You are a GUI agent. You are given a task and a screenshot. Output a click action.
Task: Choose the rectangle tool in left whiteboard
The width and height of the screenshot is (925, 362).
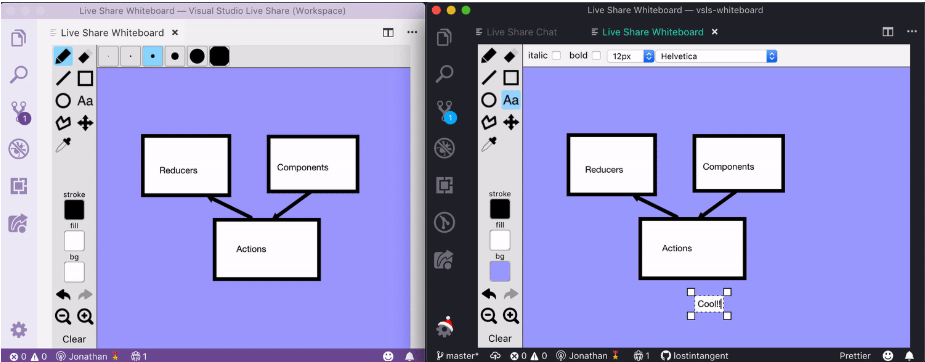(x=86, y=78)
